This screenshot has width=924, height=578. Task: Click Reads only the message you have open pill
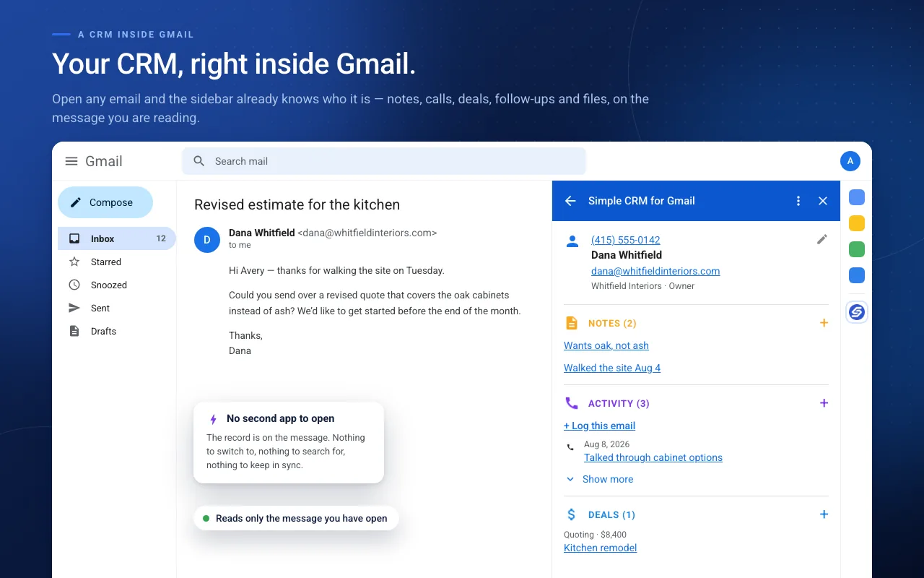click(296, 518)
